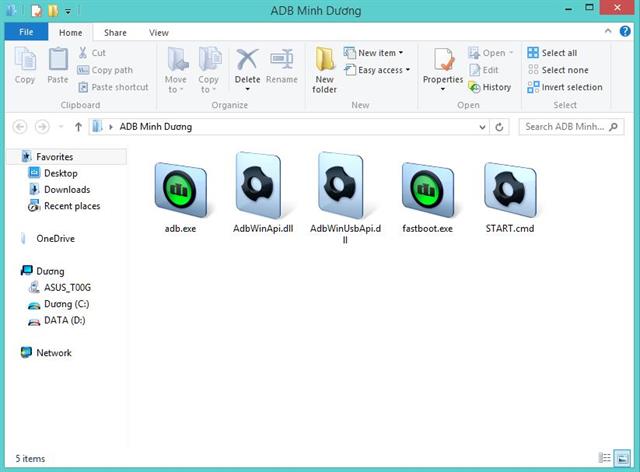Image resolution: width=640 pixels, height=472 pixels.
Task: Click the quick access Properties icon
Action: [36, 11]
